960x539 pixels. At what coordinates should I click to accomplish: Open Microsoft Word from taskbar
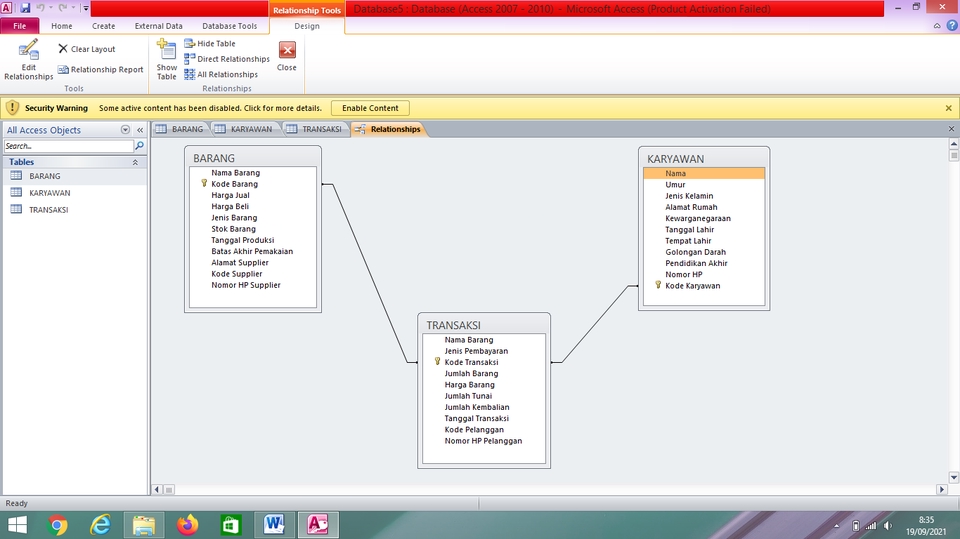click(x=274, y=525)
